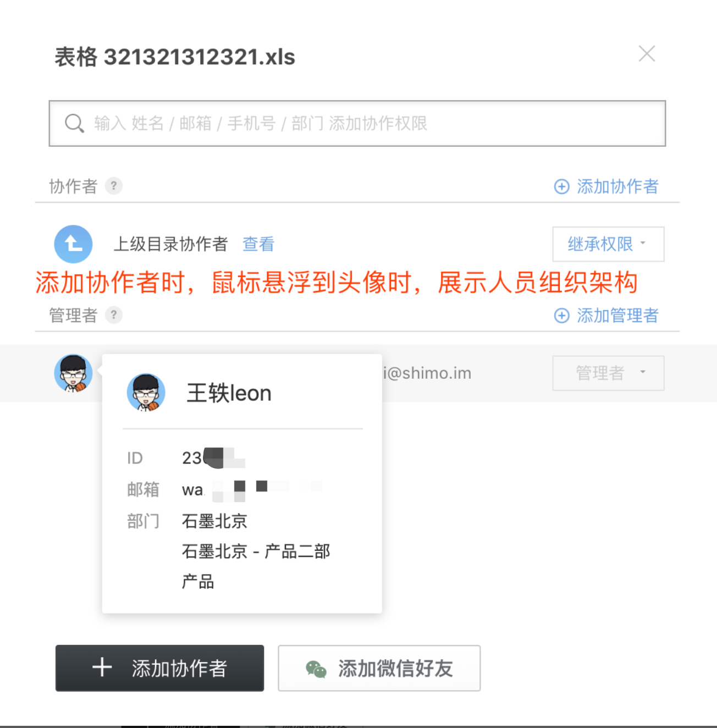Image resolution: width=717 pixels, height=728 pixels.
Task: Expand the 继承权限 dropdown
Action: (608, 244)
